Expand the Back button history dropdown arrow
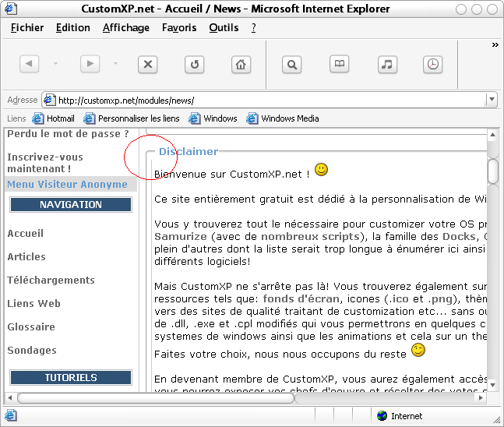The width and height of the screenshot is (504, 427). pyautogui.click(x=55, y=64)
